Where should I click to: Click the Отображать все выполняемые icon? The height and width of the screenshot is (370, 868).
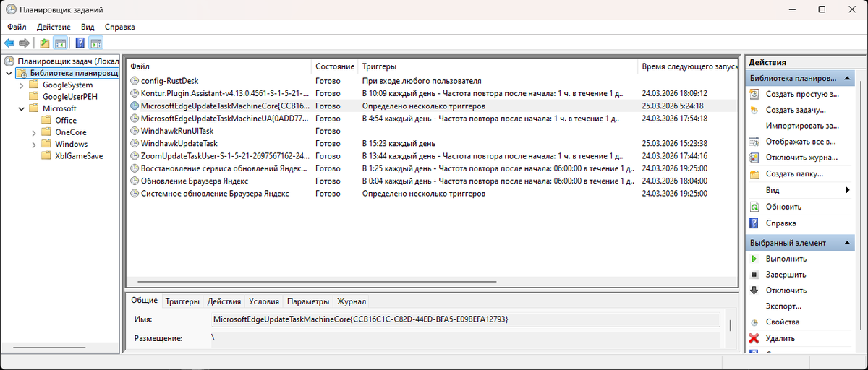click(754, 142)
